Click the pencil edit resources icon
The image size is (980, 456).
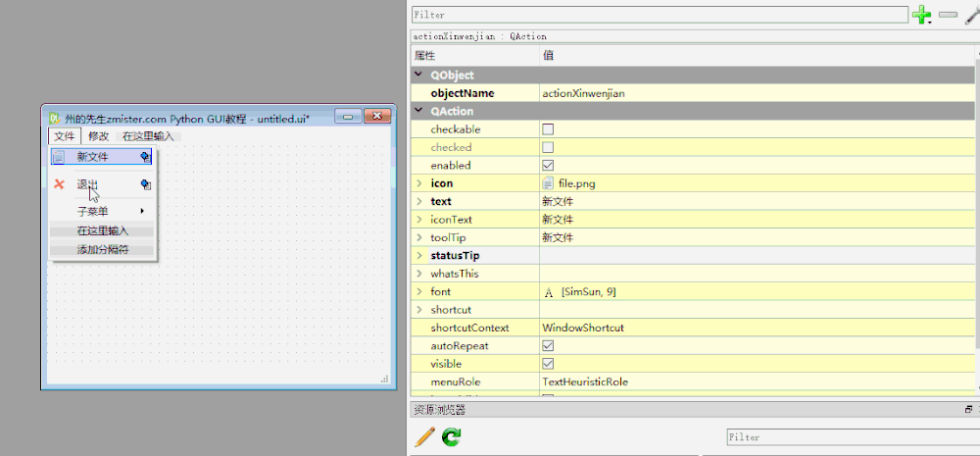tap(424, 436)
